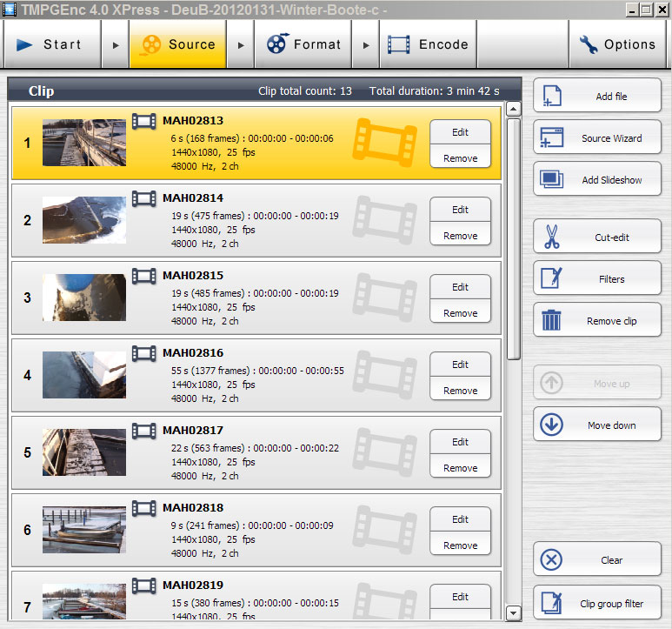Open the Options wrench menu
Viewport: 672px width, 629px height.
coord(617,44)
